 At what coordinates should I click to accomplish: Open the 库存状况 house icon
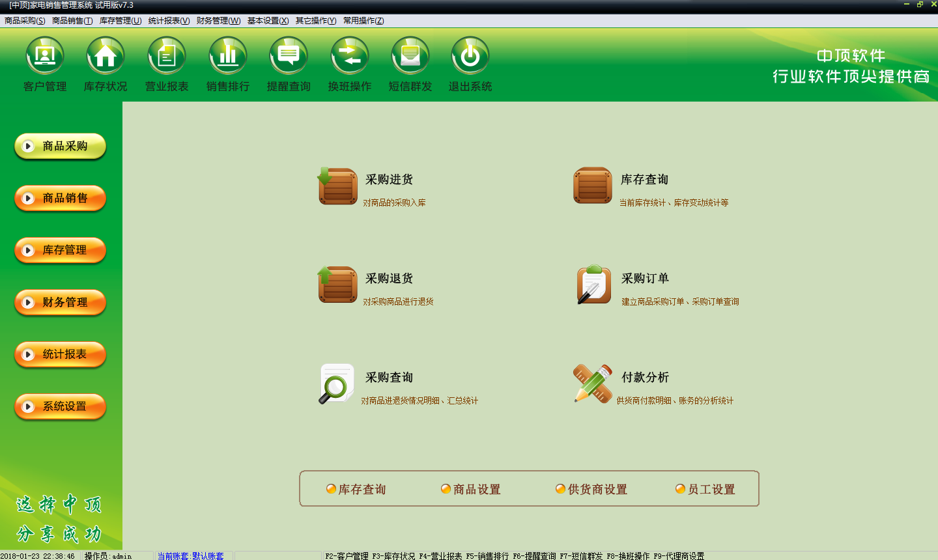click(106, 57)
